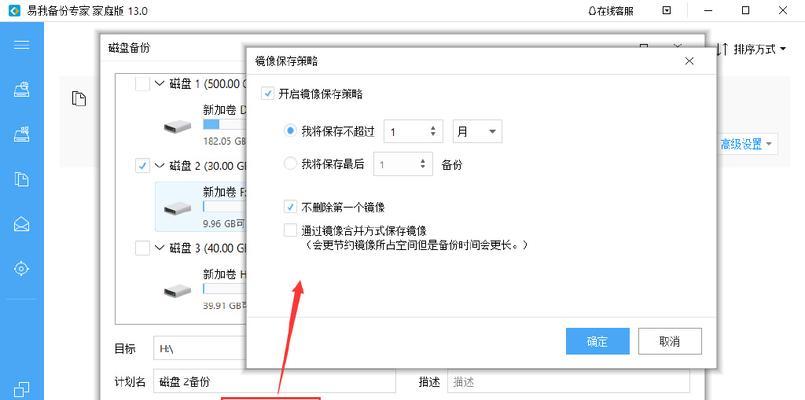Viewport: 805px width, 400px height.
Task: Adjust the last backups count stepper
Action: coord(423,164)
